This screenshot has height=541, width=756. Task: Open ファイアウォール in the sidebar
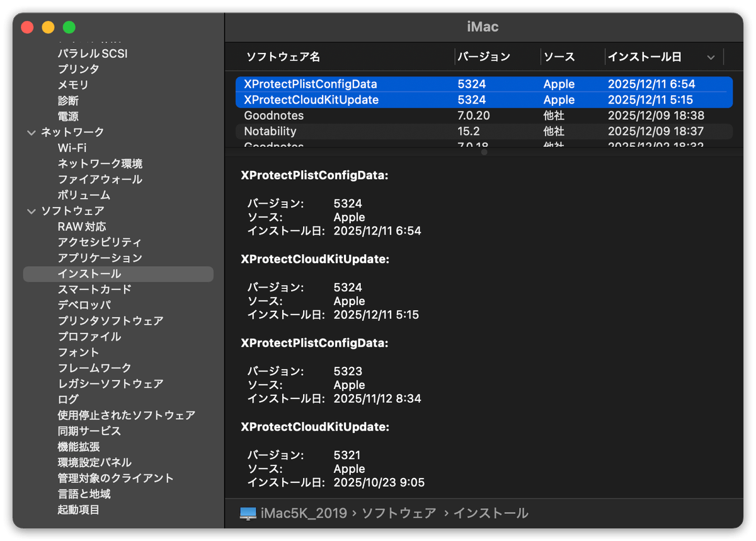pos(100,180)
